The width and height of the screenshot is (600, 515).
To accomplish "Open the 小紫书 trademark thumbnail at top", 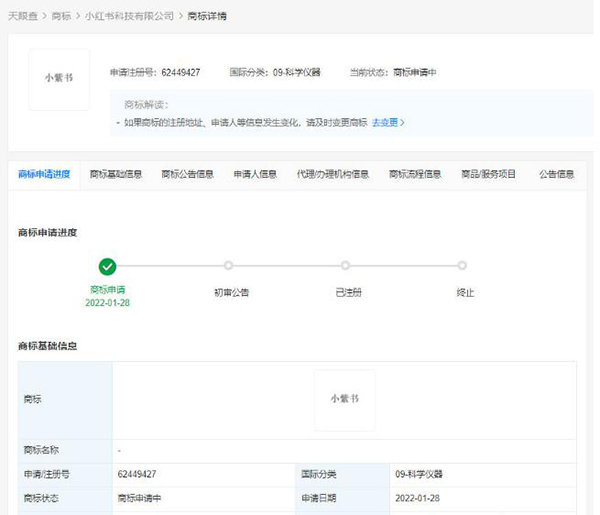I will point(59,80).
